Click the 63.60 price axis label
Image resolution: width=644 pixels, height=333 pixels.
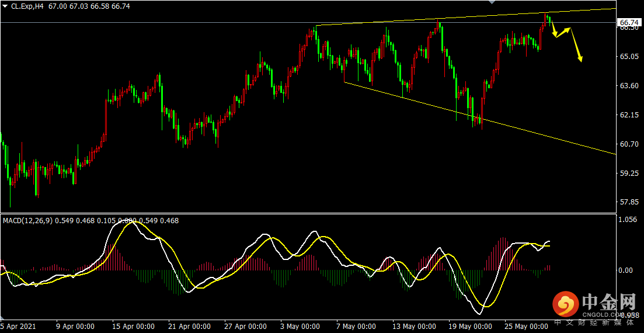[x=628, y=85]
